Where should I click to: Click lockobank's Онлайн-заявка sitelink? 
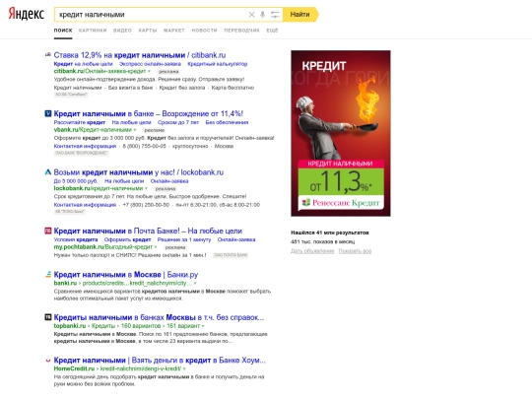click(x=169, y=181)
